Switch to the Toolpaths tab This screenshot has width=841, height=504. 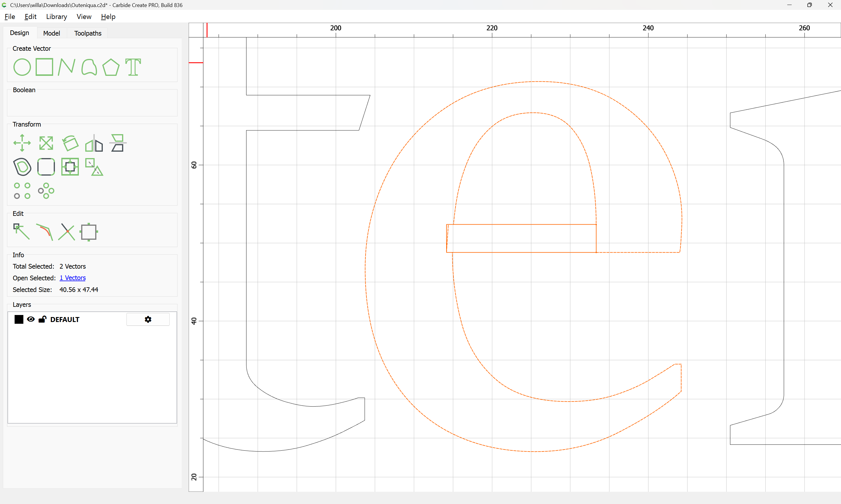[x=88, y=33]
